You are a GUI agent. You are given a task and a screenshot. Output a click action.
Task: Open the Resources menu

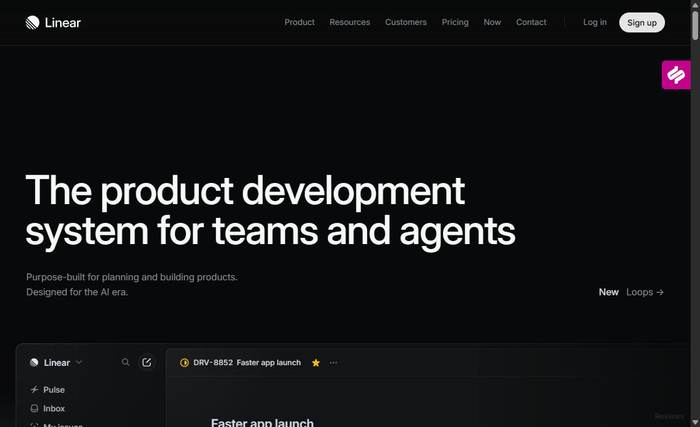click(350, 22)
